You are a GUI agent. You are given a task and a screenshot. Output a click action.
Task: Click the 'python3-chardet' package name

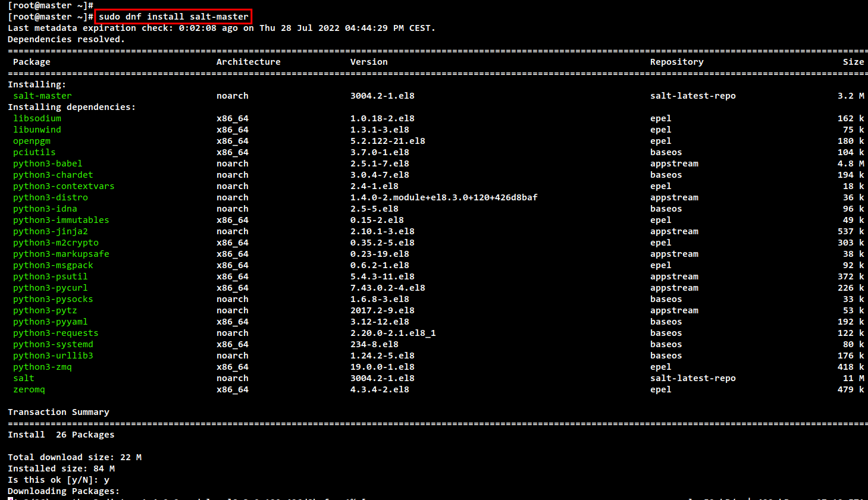(x=53, y=175)
